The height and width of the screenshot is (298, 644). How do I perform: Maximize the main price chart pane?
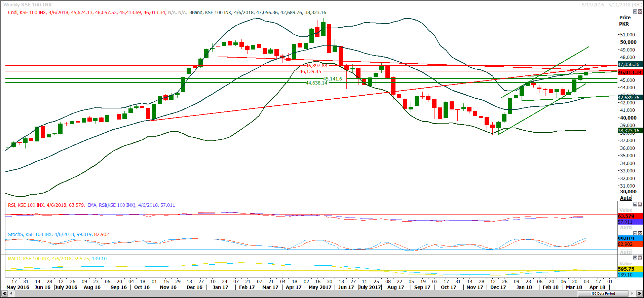635,12
